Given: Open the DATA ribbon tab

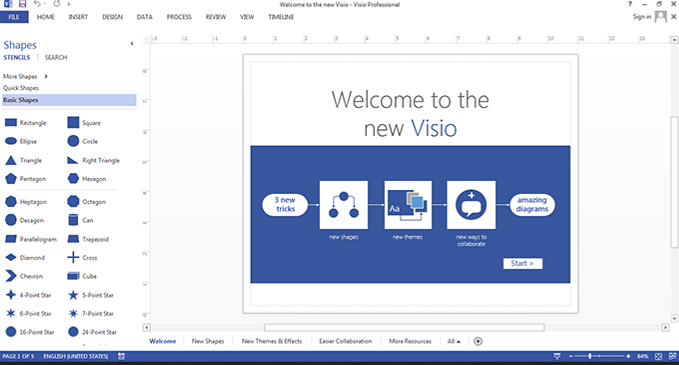Looking at the screenshot, I should (145, 17).
